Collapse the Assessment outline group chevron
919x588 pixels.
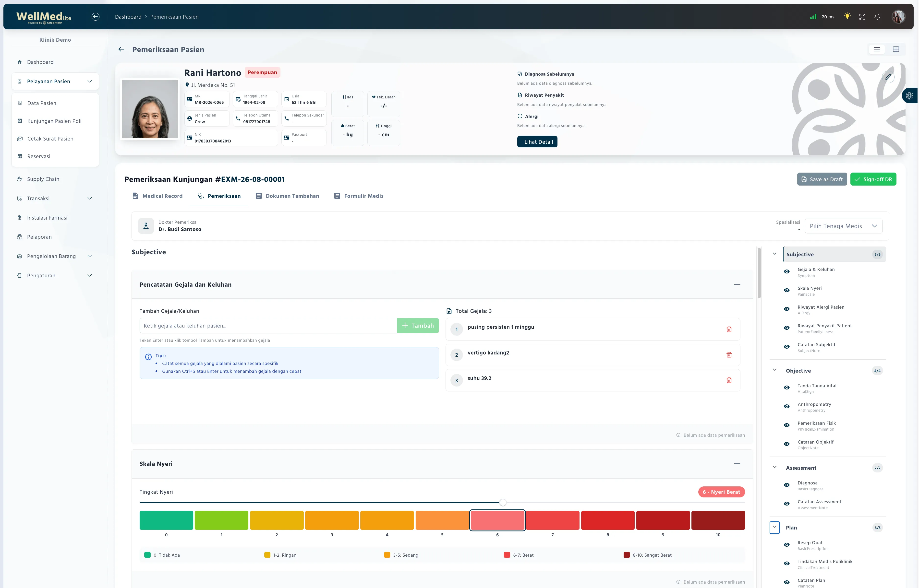point(774,467)
